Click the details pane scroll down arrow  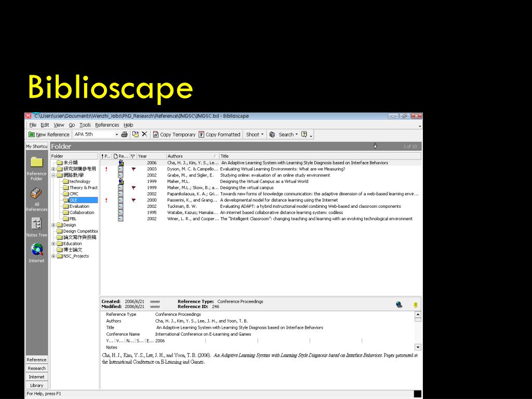[x=418, y=347]
